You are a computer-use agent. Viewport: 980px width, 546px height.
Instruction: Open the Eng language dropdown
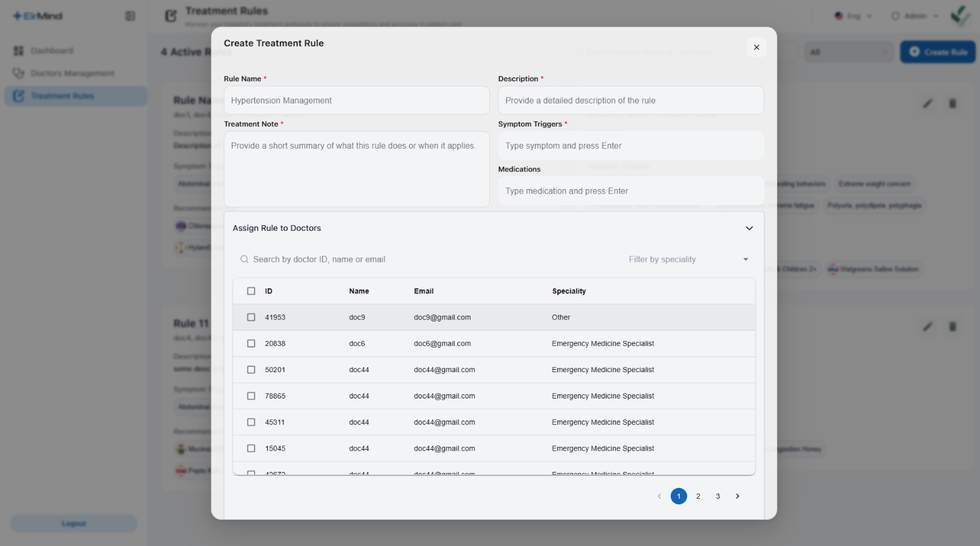[853, 16]
